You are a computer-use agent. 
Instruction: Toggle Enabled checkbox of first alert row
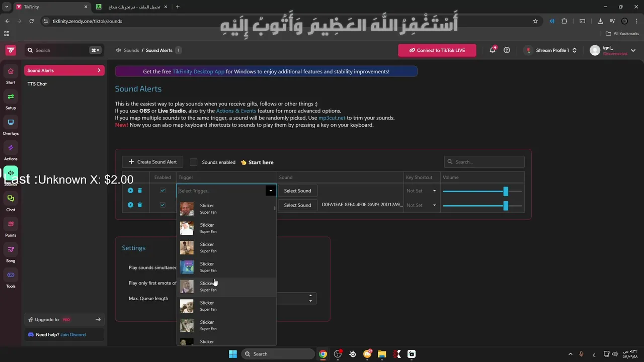163,191
